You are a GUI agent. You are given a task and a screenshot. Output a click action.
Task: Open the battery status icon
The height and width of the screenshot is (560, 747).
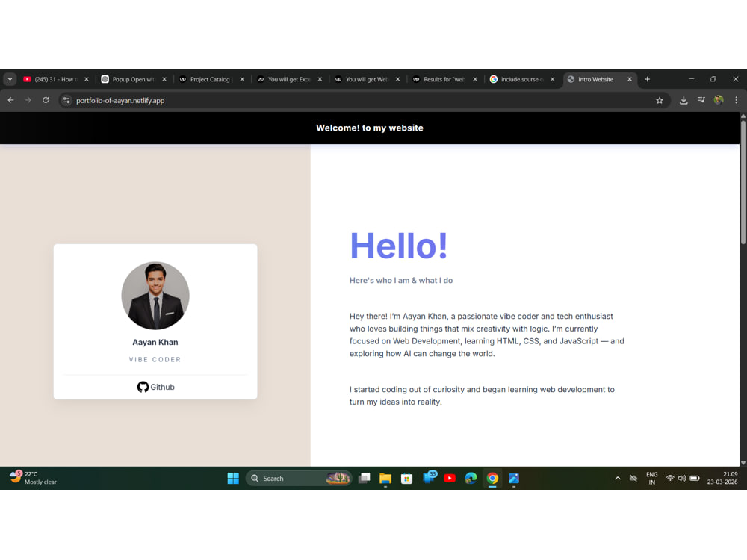pos(695,478)
